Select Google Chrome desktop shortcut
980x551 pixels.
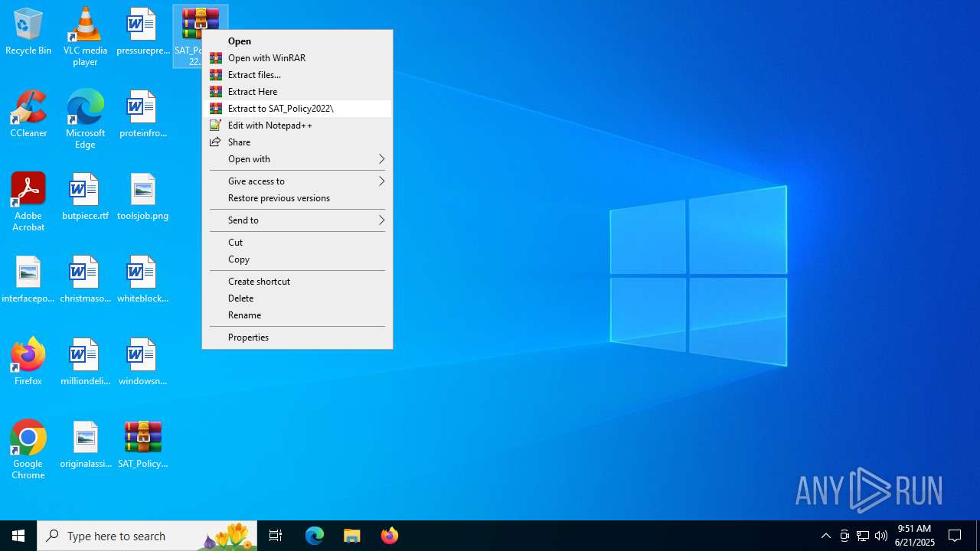click(x=28, y=450)
